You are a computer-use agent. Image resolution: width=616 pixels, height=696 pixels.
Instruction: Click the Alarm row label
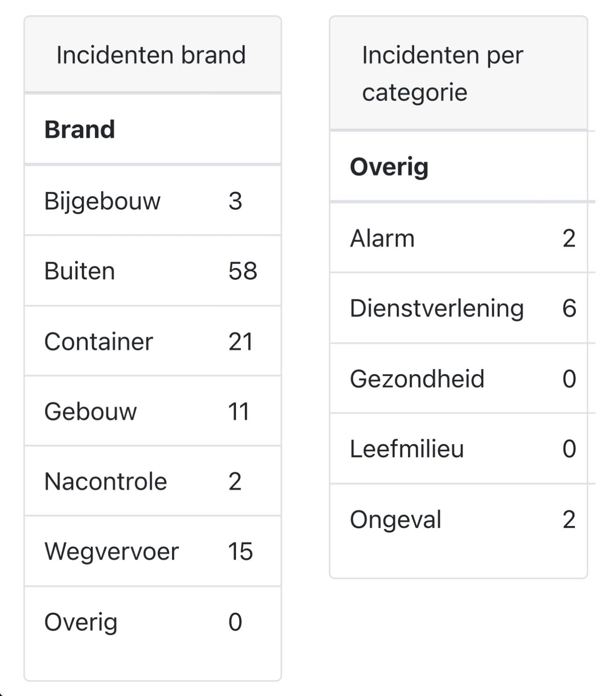click(382, 239)
